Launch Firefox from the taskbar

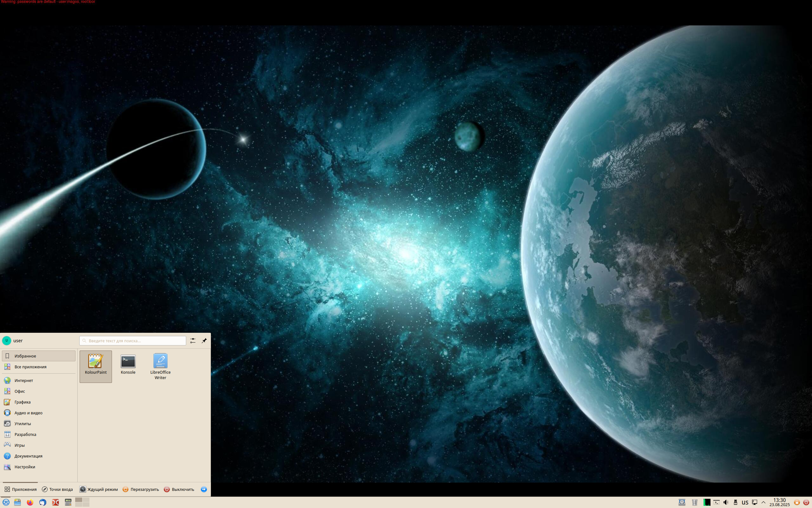coord(30,502)
